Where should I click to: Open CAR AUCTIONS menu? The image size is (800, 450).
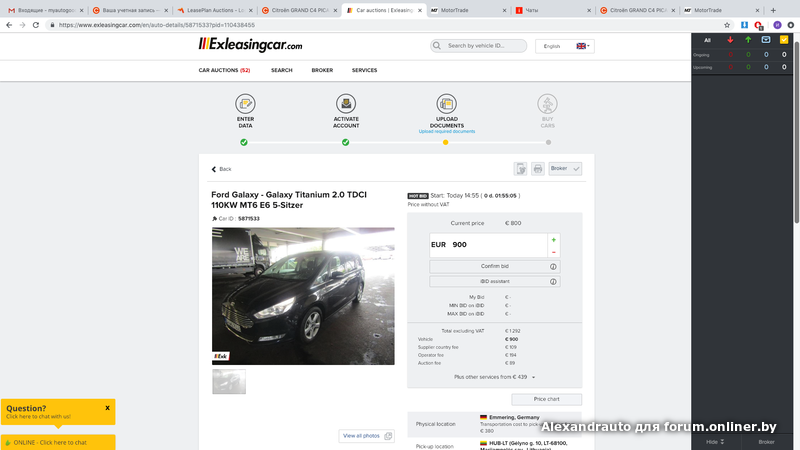(224, 70)
